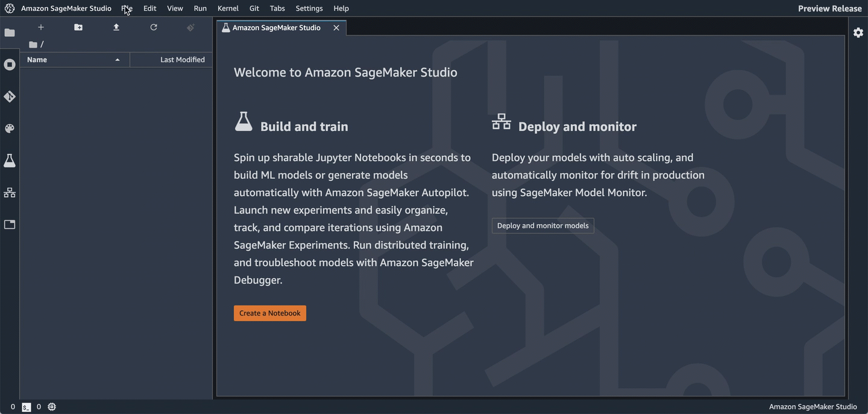Open the View menu

click(175, 8)
